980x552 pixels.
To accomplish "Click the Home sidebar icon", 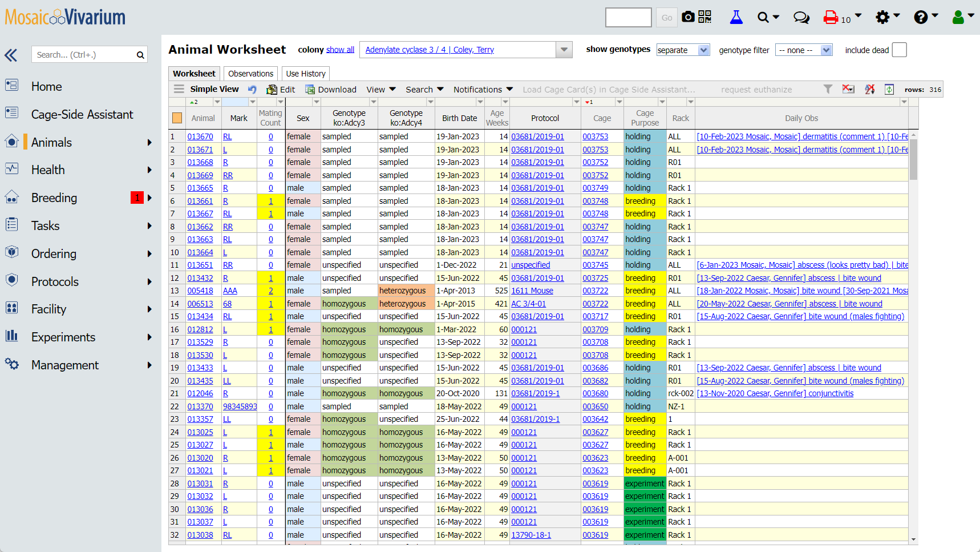I will pyautogui.click(x=11, y=86).
